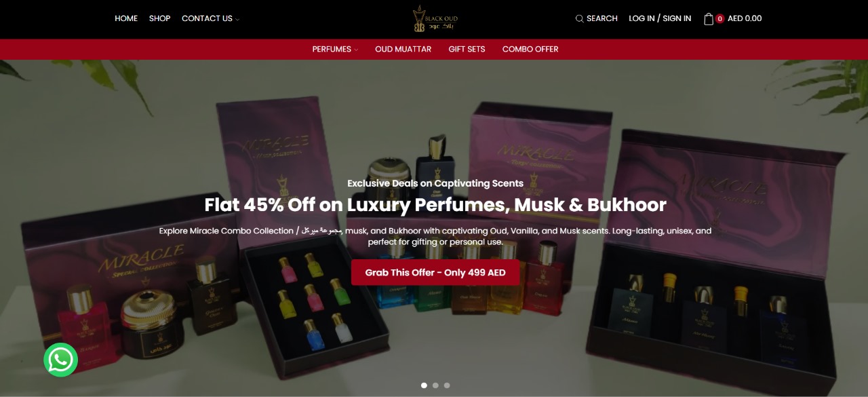Open the Home menu item
This screenshot has width=868, height=397.
click(126, 18)
